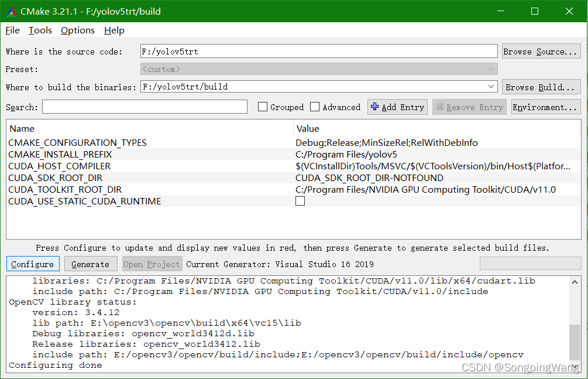
Task: Click the Open Project button
Action: tap(152, 264)
